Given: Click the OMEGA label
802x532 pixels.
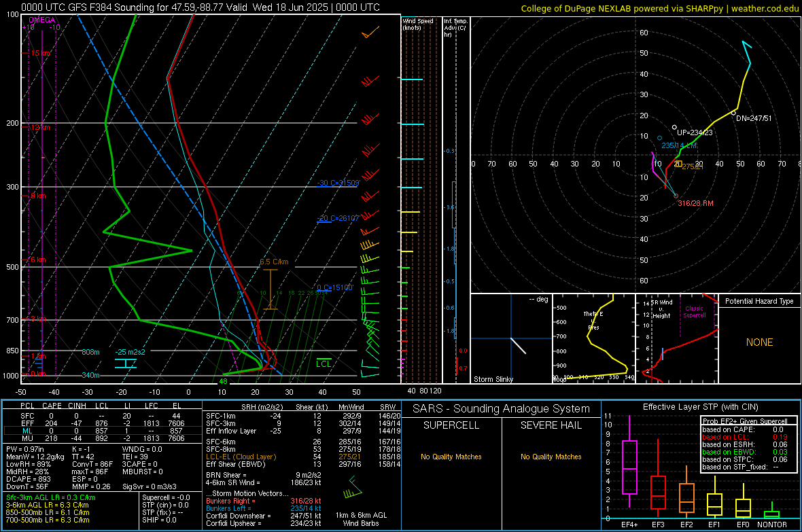Looking at the screenshot, I should (42, 20).
